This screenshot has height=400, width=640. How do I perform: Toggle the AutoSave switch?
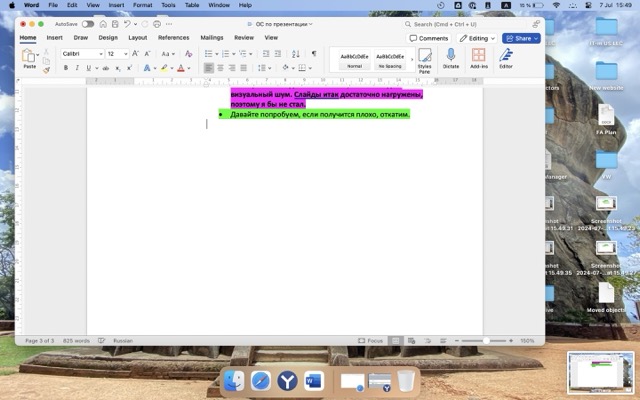pyautogui.click(x=88, y=24)
